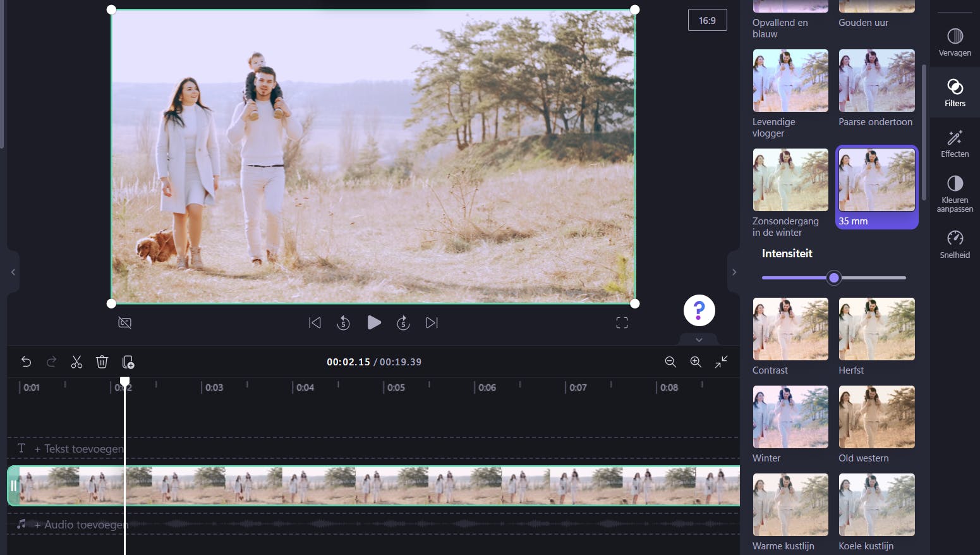This screenshot has width=980, height=555.
Task: Duplicate the selected clip
Action: [128, 362]
